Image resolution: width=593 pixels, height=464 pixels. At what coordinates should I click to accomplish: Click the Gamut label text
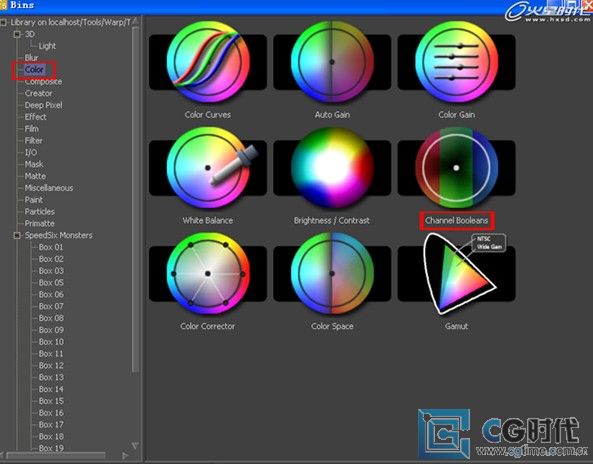456,326
